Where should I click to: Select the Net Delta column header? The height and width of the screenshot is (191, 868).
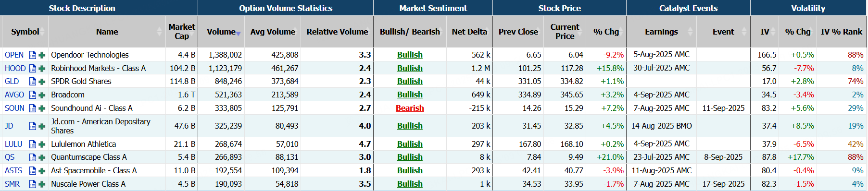(x=469, y=32)
